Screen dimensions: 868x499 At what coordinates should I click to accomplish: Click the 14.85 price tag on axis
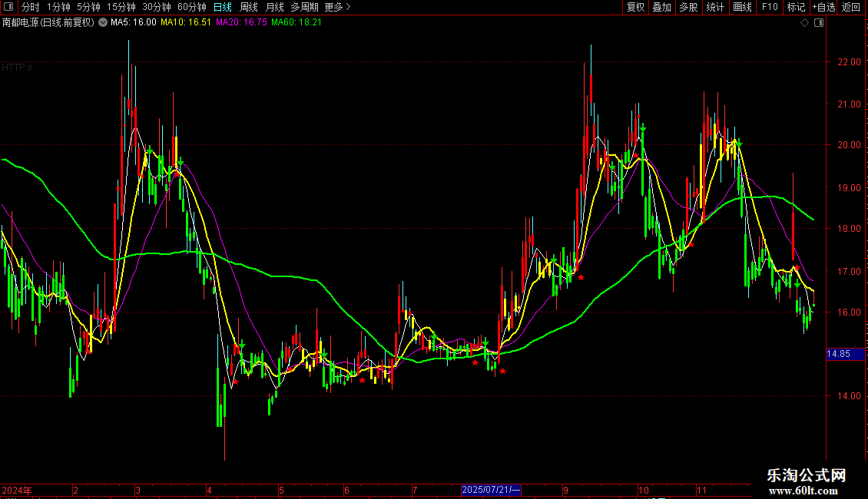pos(838,354)
